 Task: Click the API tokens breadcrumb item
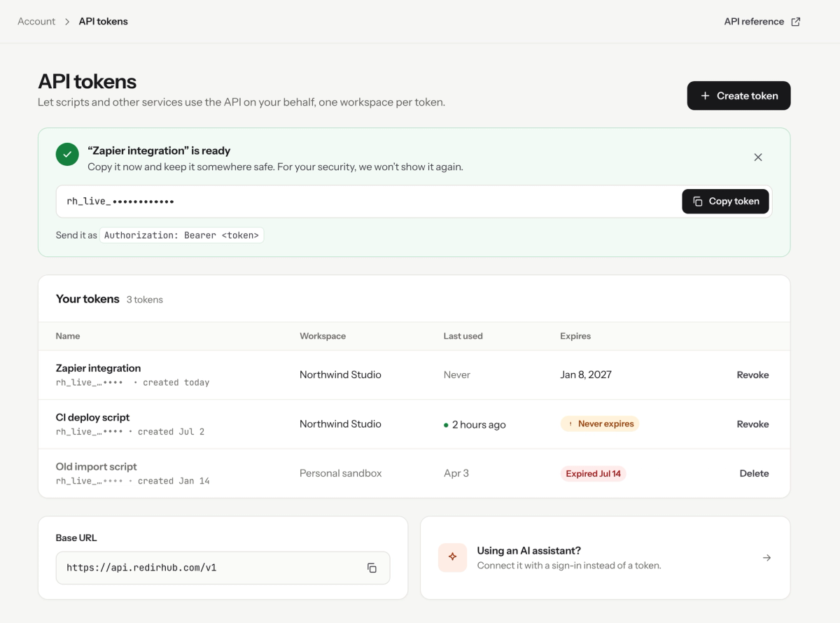[103, 22]
